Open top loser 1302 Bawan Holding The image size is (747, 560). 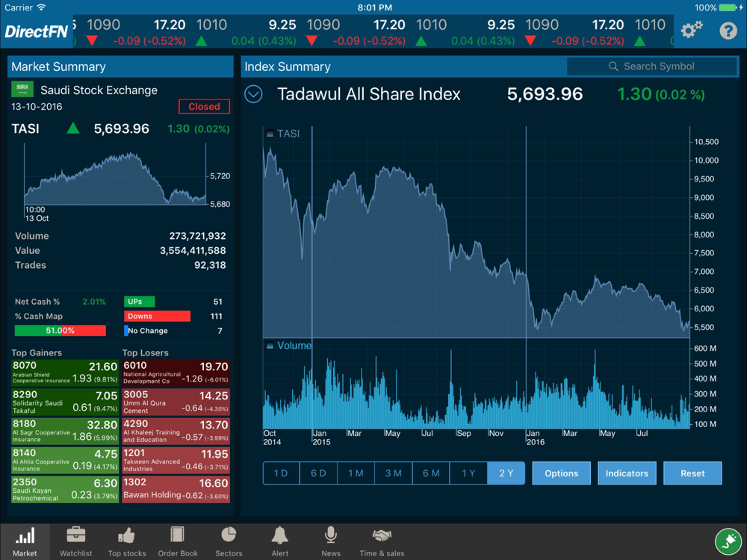coord(176,490)
